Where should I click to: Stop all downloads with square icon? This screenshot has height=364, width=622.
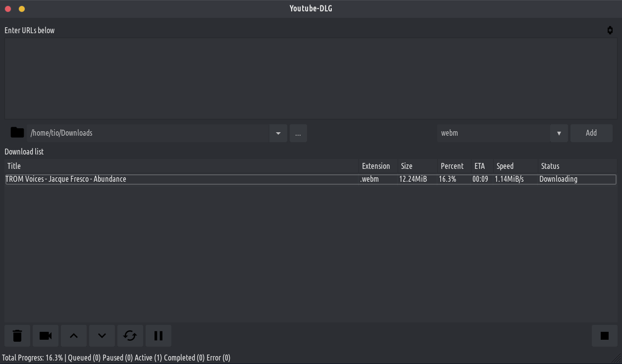pos(604,336)
